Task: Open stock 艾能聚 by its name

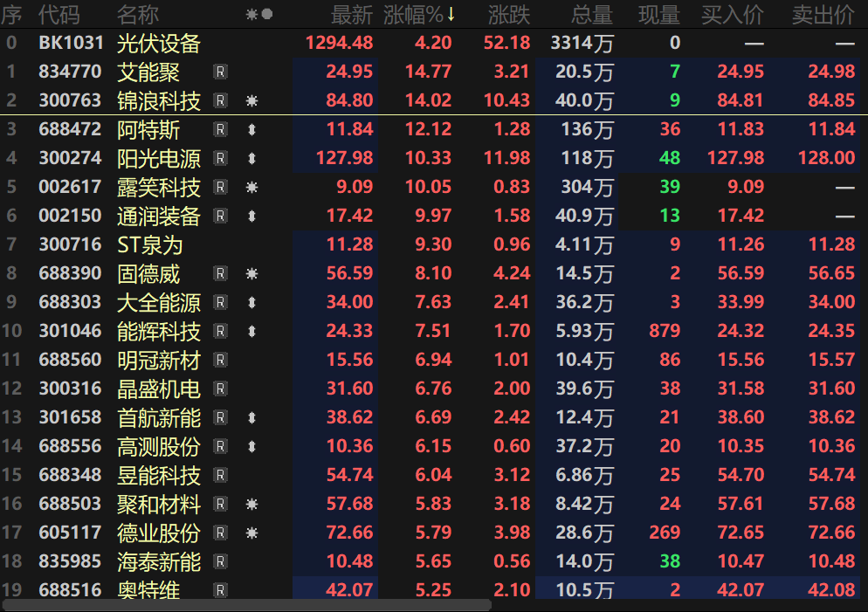Action: coord(148,72)
